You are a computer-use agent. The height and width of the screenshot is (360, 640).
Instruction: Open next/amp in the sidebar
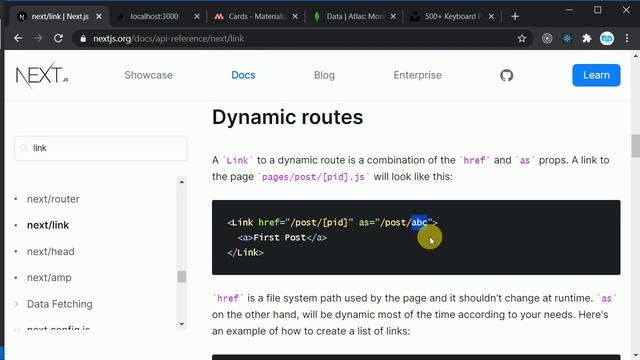click(x=49, y=278)
